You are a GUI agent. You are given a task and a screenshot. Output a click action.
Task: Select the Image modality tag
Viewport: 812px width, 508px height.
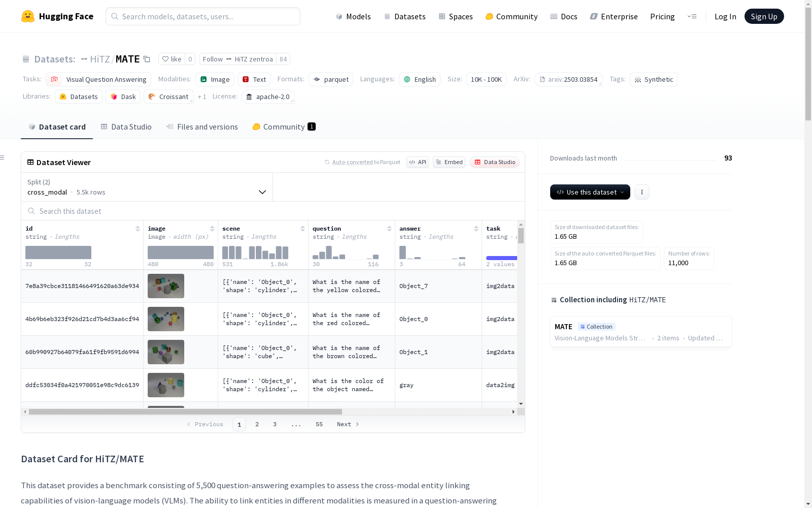(x=215, y=79)
